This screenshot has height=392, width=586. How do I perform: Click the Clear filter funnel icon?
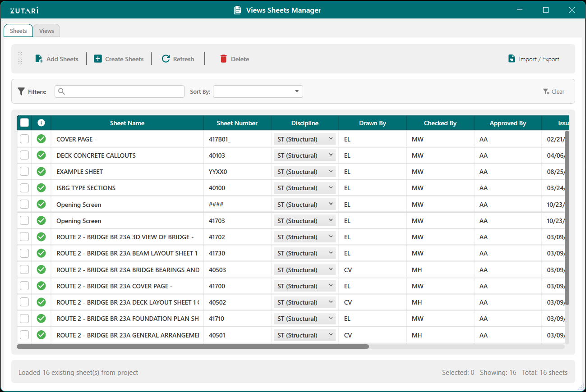click(546, 91)
